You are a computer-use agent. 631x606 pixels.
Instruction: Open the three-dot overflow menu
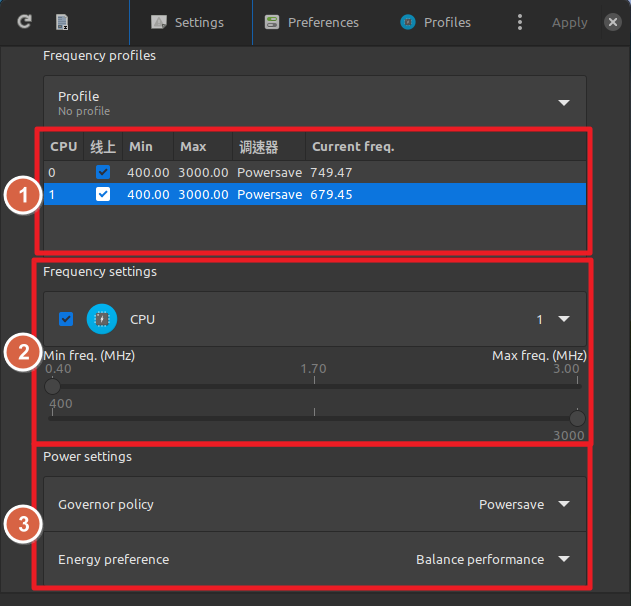click(520, 22)
